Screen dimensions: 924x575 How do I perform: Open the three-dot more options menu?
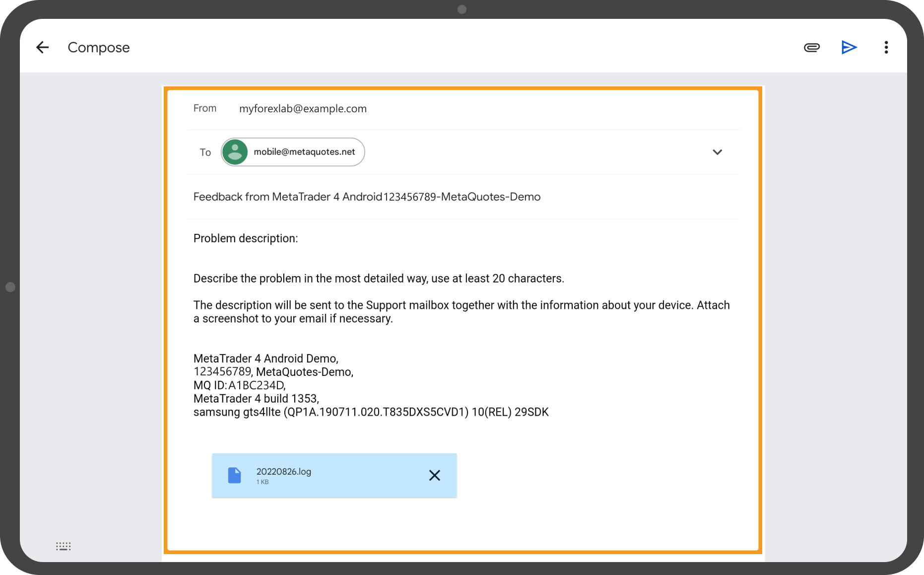coord(886,48)
